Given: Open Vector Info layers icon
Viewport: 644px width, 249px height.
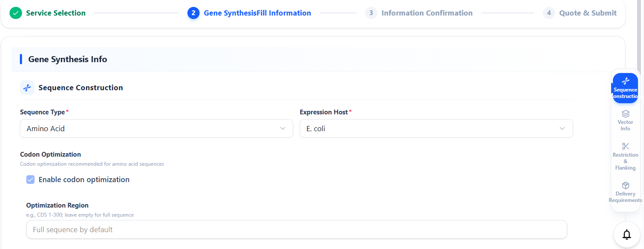Looking at the screenshot, I should [x=625, y=114].
